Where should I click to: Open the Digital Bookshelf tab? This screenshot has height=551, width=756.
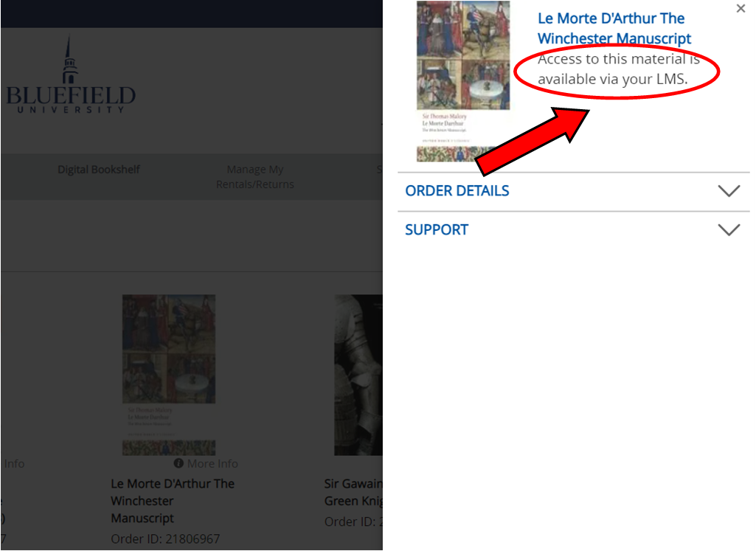click(99, 169)
